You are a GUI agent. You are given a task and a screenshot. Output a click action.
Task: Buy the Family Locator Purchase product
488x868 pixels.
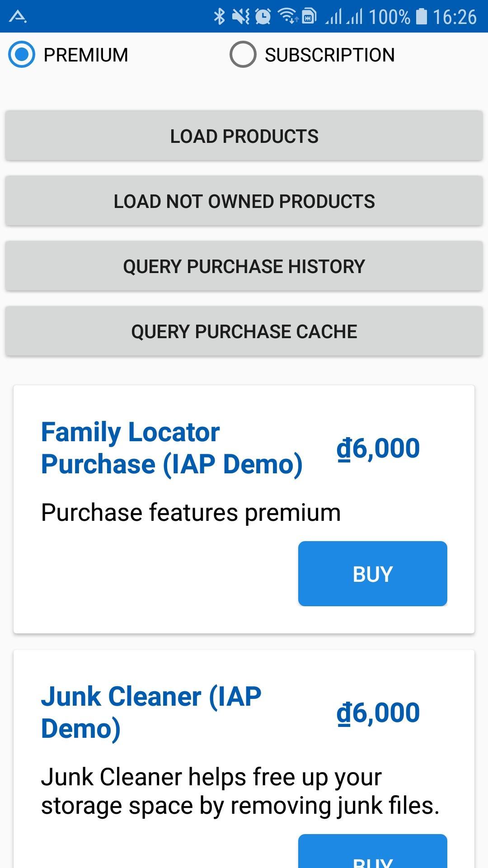pos(372,574)
